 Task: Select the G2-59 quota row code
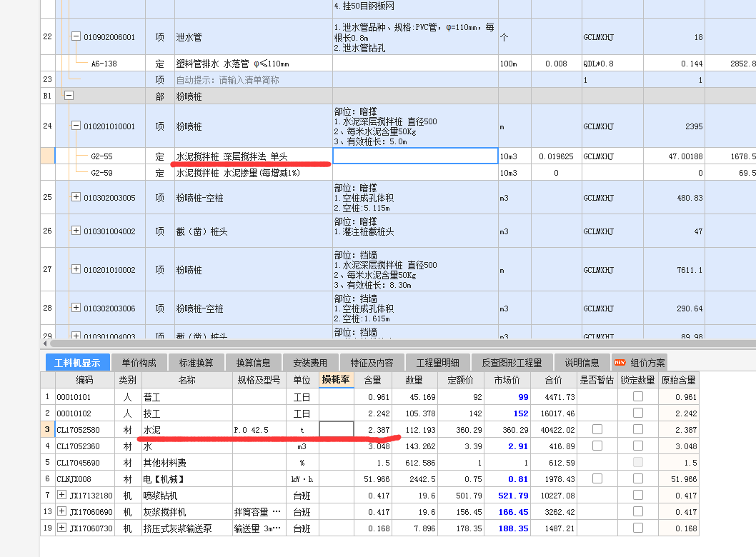[x=101, y=173]
